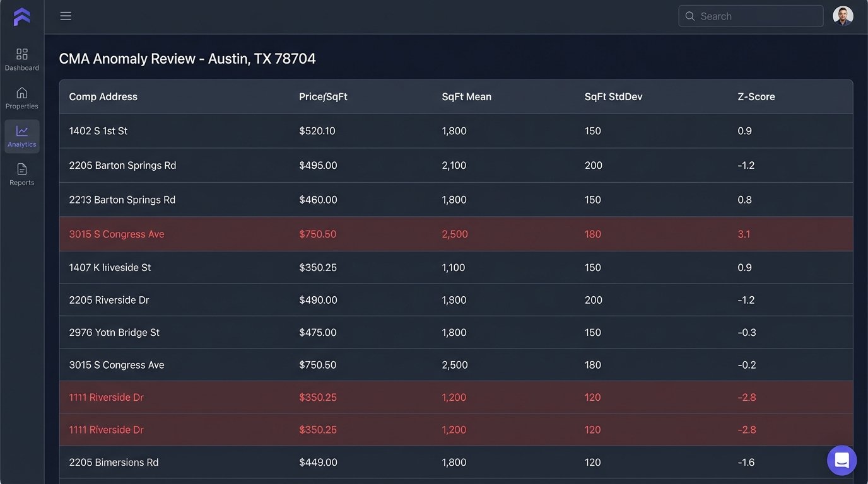Select the Analytics sidebar icon
868x484 pixels.
[x=22, y=136]
